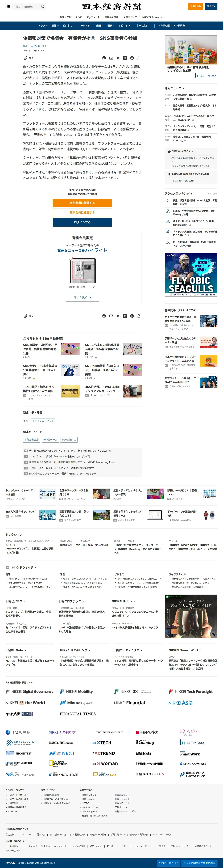The width and height of the screenshot is (223, 868).
Task: Expand ビジネス navigation dropdown
Action: 68,26
